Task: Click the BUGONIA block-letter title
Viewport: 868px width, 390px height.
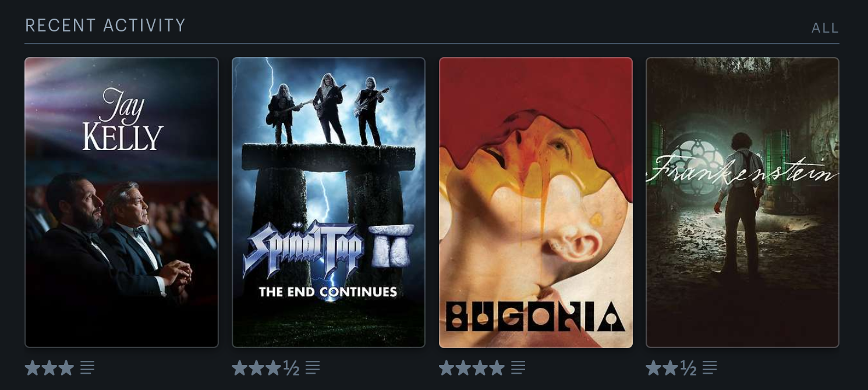Action: point(536,316)
